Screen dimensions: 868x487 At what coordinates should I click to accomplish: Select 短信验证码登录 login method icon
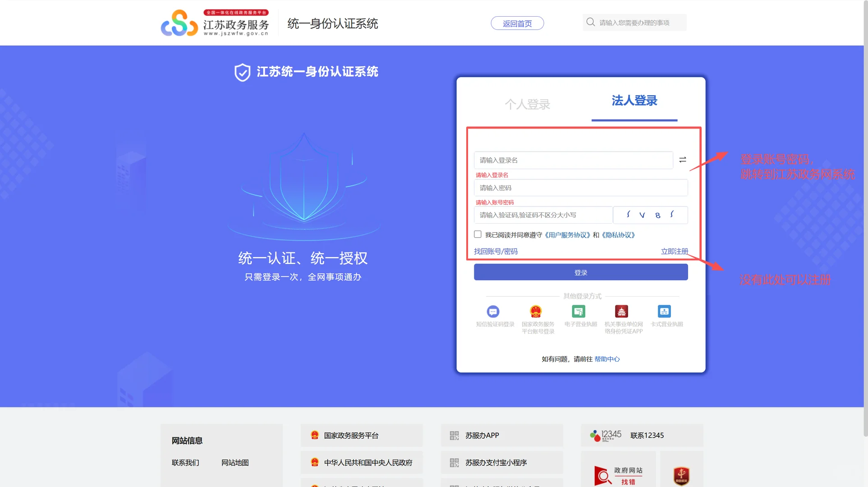[493, 312]
